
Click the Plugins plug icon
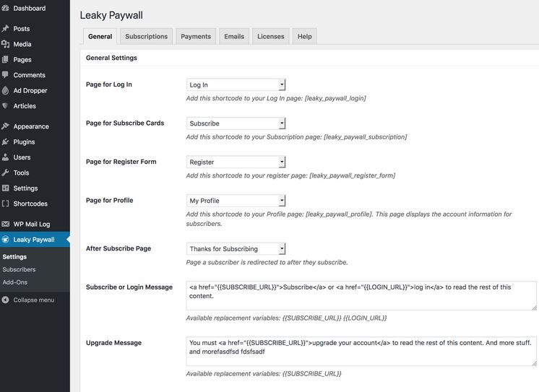click(x=5, y=141)
